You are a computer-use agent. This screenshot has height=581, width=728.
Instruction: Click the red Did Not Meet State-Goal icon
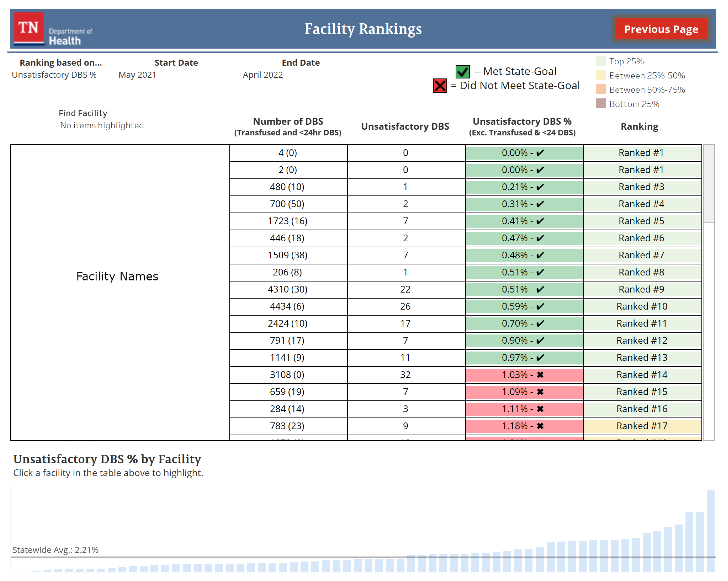440,86
